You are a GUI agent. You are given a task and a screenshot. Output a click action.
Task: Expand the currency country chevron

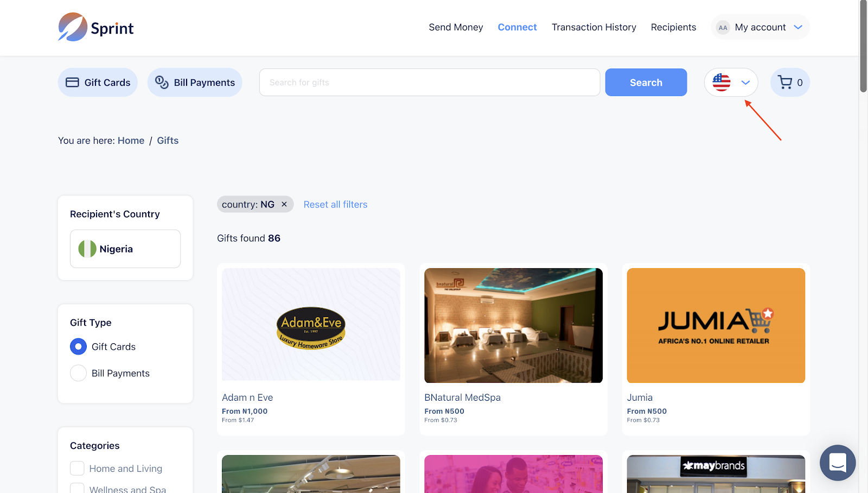[x=745, y=83]
